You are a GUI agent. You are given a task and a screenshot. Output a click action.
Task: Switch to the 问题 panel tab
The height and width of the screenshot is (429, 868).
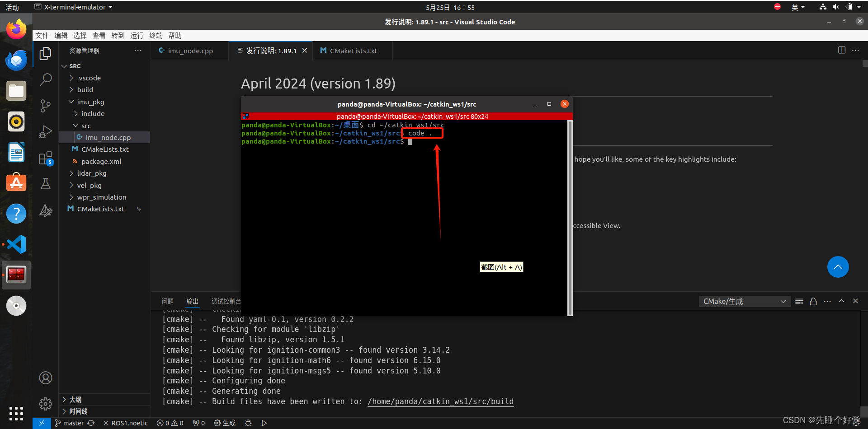[x=168, y=301]
